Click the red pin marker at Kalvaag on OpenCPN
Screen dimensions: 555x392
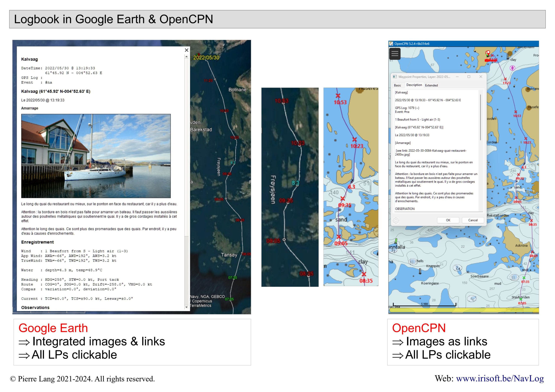pos(488,53)
